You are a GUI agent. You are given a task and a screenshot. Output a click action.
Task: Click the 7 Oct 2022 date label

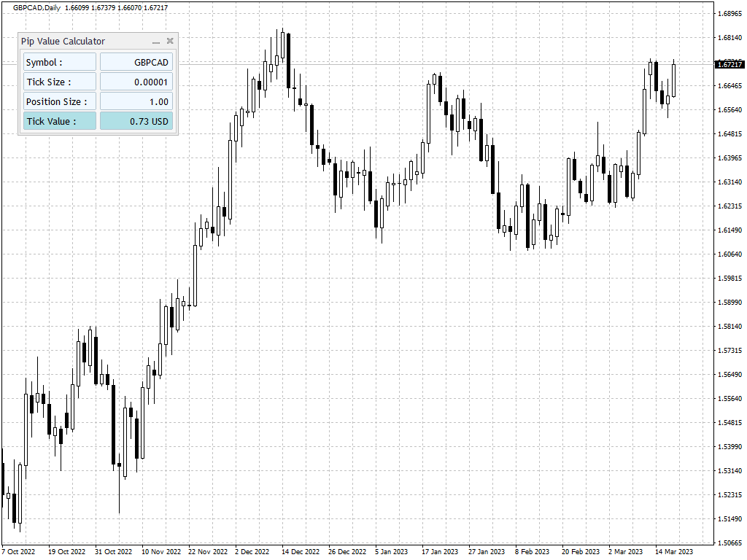(18, 551)
